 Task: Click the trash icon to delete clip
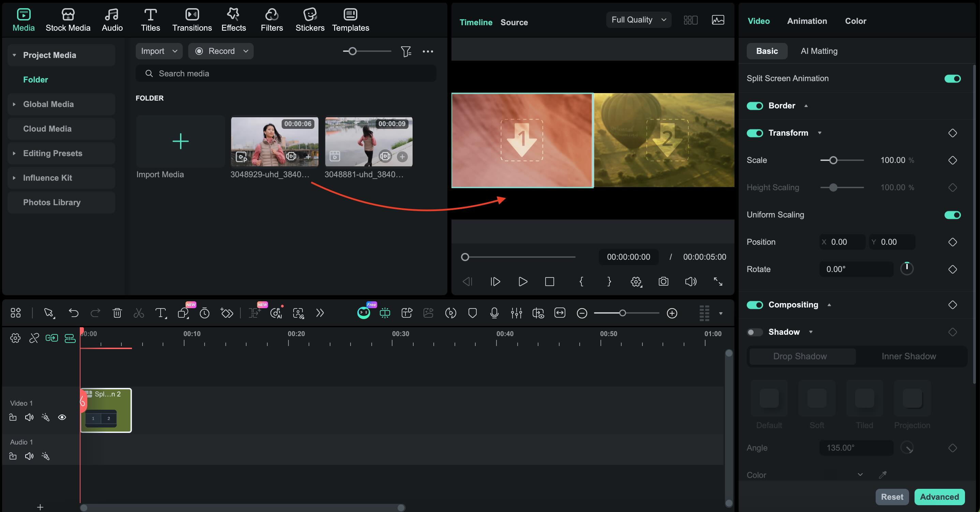(x=117, y=313)
